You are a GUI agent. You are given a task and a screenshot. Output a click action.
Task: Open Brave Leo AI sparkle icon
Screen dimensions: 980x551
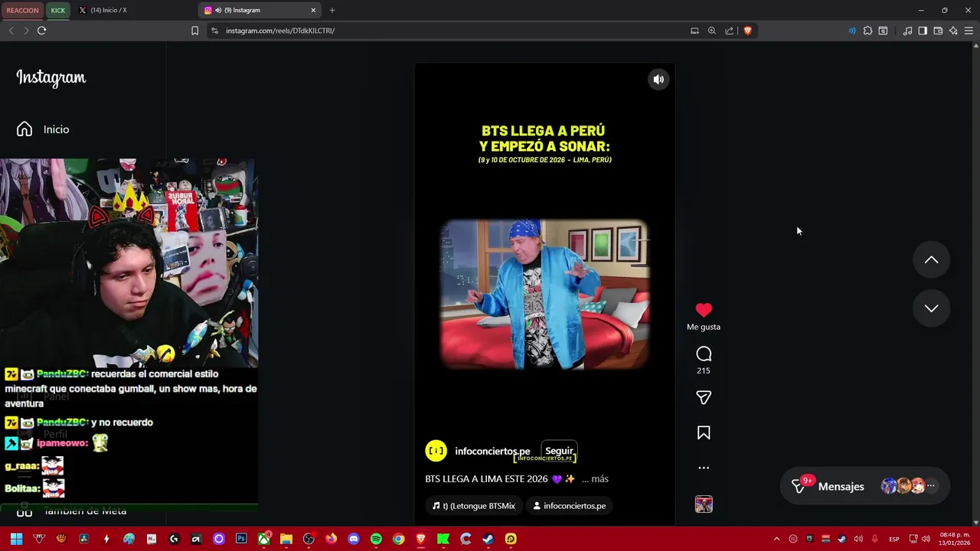[953, 31]
